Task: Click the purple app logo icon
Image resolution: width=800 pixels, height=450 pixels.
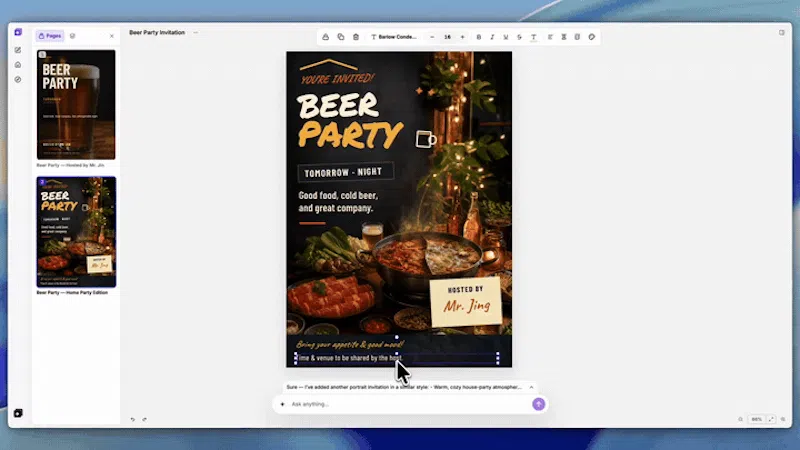Action: tap(18, 32)
